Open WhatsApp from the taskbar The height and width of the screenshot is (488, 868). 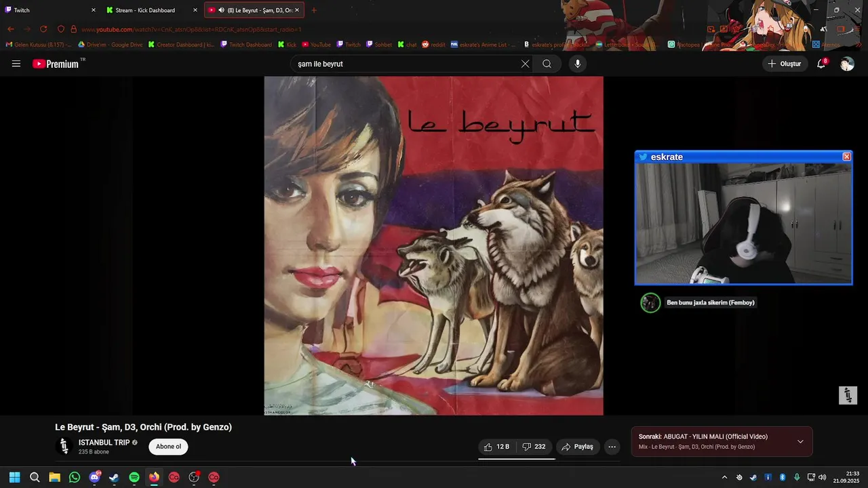coord(75,477)
